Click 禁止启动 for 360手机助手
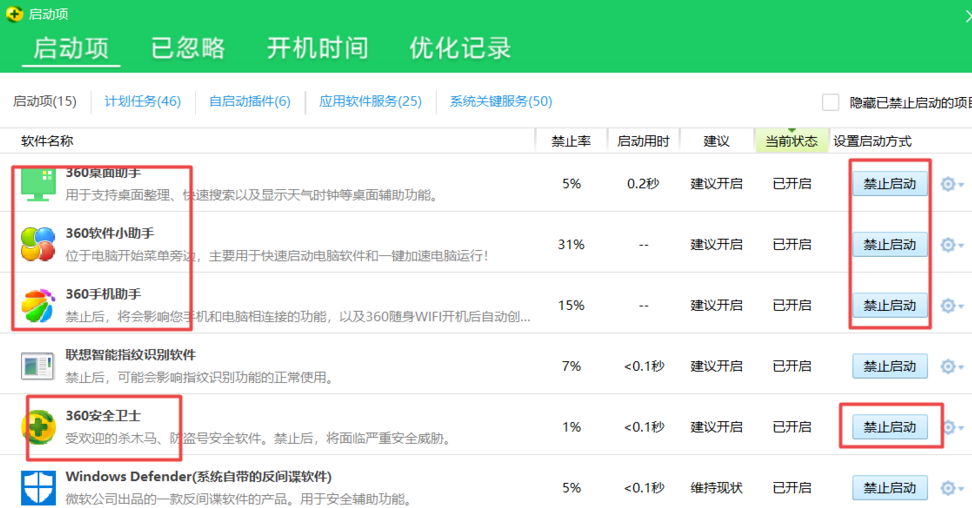972x508 pixels. 890,306
